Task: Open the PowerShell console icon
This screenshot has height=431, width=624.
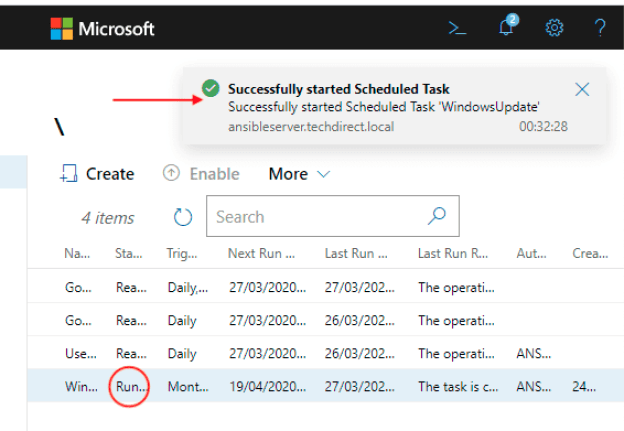Action: click(x=457, y=28)
